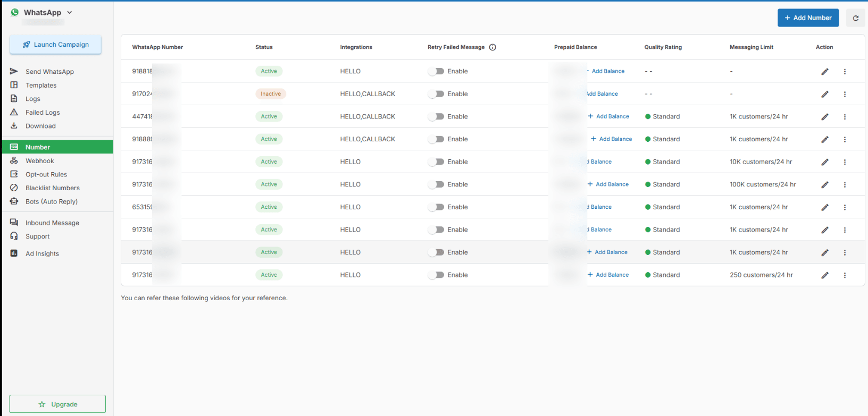Select the Number menu item
This screenshot has height=416, width=868.
coord(57,147)
